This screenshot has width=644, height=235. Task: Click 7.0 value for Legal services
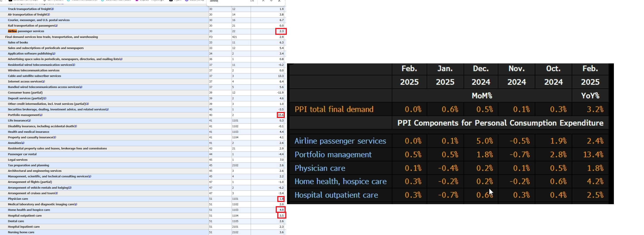click(x=281, y=160)
